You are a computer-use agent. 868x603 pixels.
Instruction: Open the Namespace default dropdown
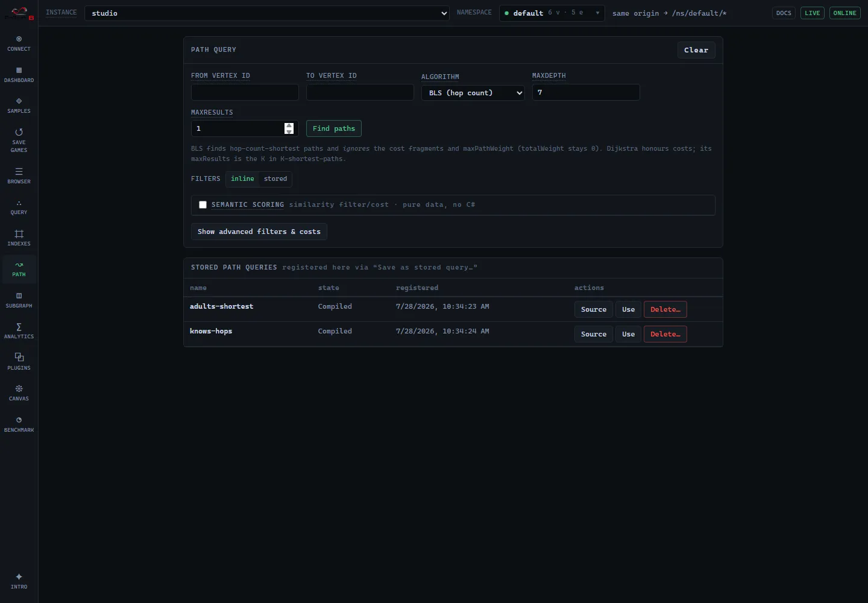tap(552, 13)
